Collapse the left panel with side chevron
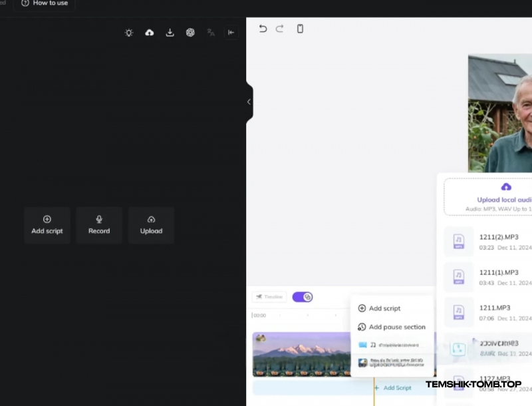Screen dimensions: 532x406 249,102
